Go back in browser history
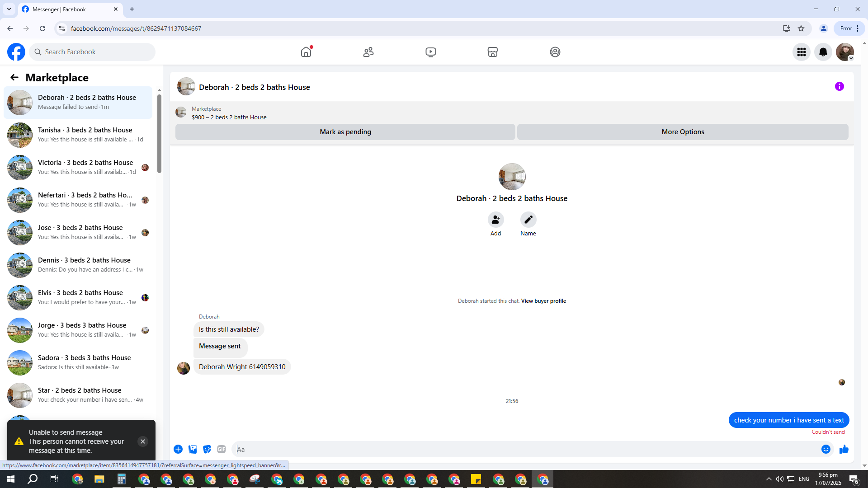This screenshot has width=868, height=488. pyautogui.click(x=10, y=28)
